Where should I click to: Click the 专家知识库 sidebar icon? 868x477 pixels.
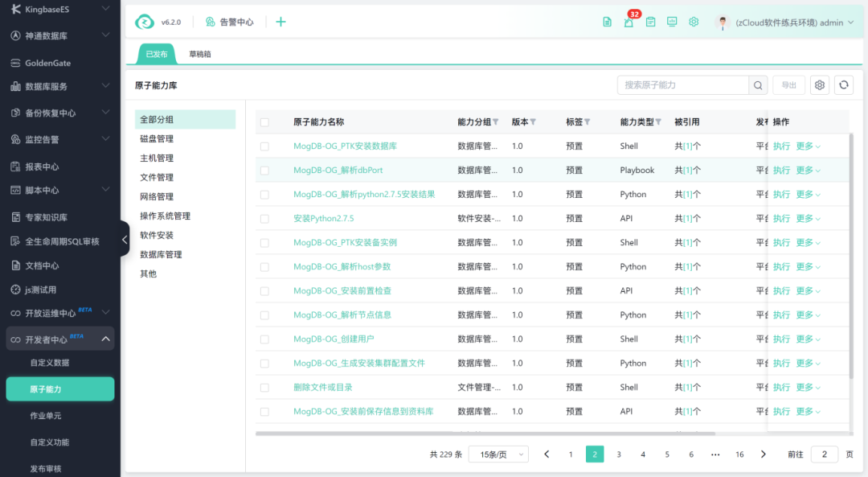[x=15, y=217]
